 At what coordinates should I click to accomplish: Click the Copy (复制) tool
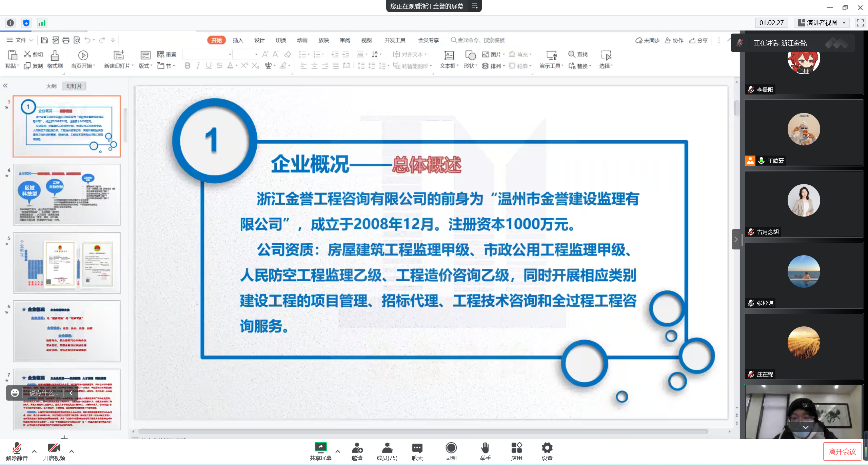click(x=34, y=66)
